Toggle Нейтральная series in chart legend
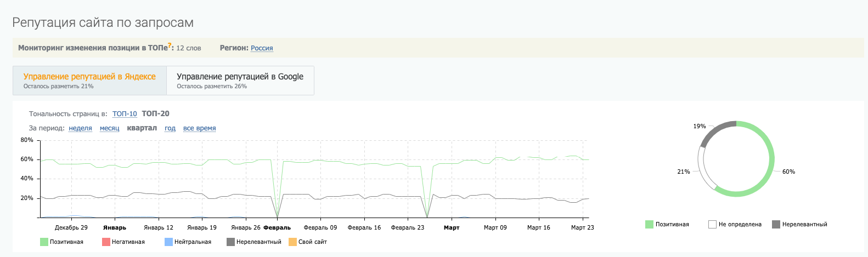868x257 pixels. coord(188,242)
